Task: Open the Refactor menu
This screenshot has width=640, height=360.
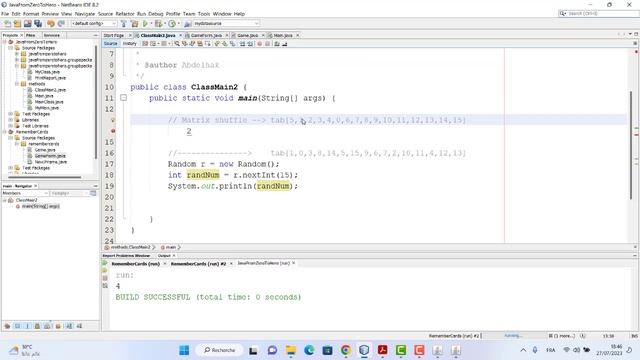Action: [125, 14]
